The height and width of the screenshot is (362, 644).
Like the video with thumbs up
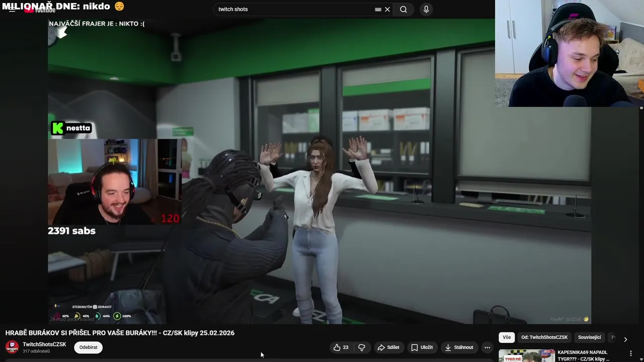(x=341, y=347)
